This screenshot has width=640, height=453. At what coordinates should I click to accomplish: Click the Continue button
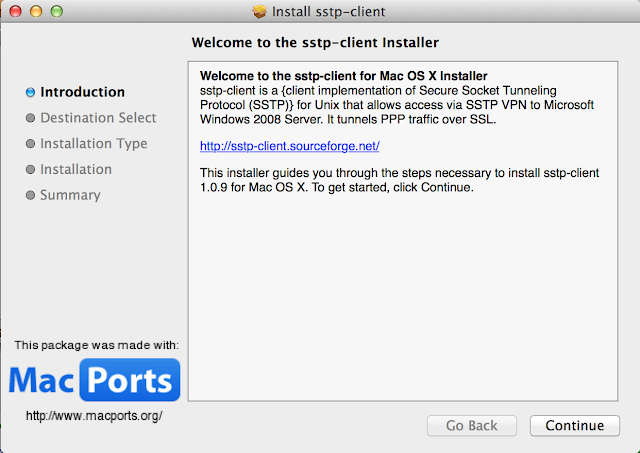(x=574, y=425)
